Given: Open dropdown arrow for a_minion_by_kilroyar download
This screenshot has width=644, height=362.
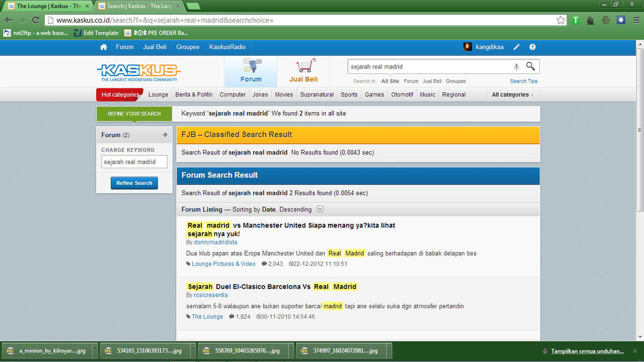Looking at the screenshot, I should (94, 350).
